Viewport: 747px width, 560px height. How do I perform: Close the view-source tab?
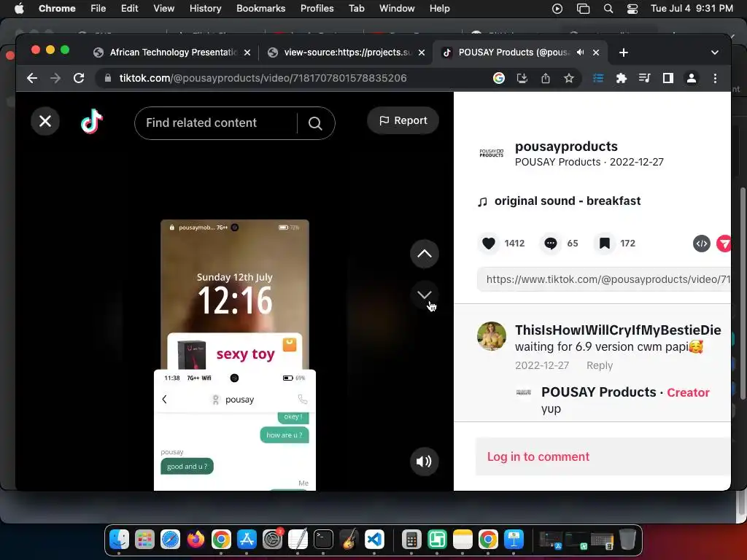[x=421, y=52]
